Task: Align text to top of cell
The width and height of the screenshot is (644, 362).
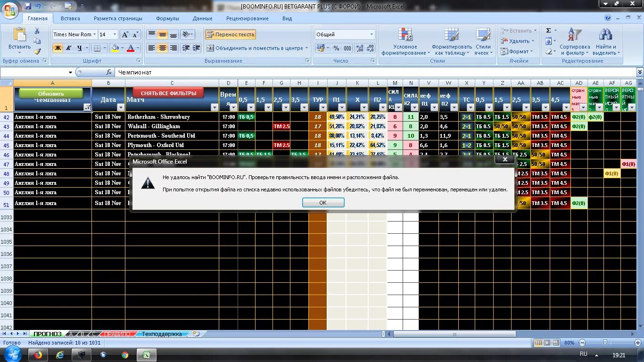Action: click(x=151, y=34)
